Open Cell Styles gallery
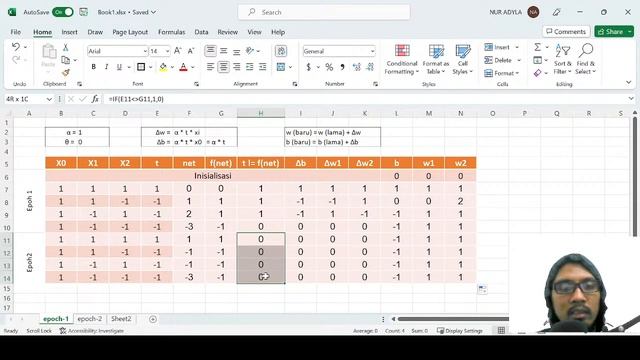The height and width of the screenshot is (360, 640). [x=462, y=60]
